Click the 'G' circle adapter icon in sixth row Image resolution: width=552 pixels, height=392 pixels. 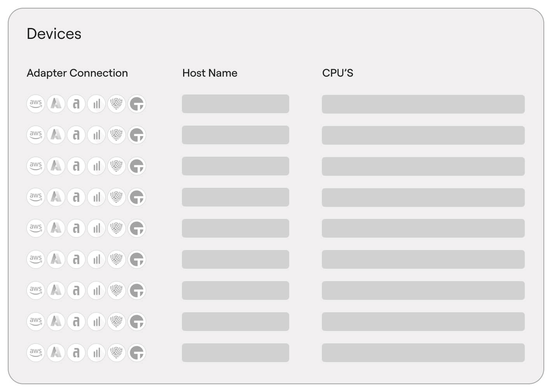tap(137, 259)
